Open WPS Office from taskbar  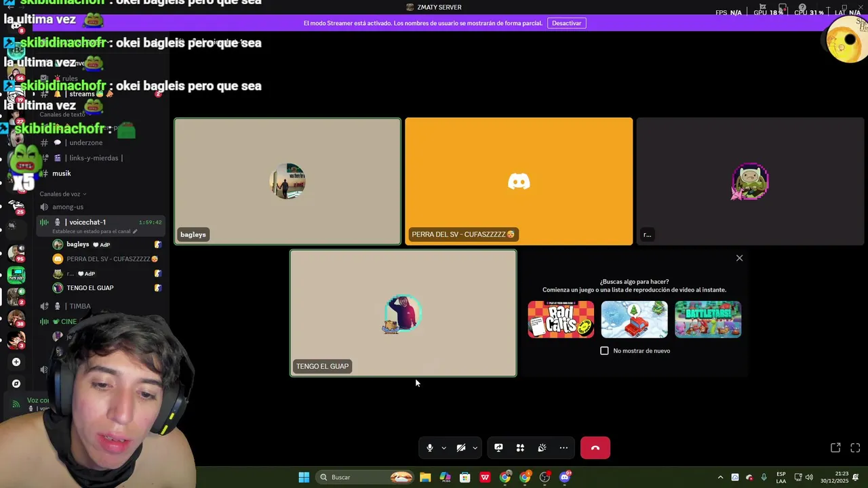[x=485, y=477]
